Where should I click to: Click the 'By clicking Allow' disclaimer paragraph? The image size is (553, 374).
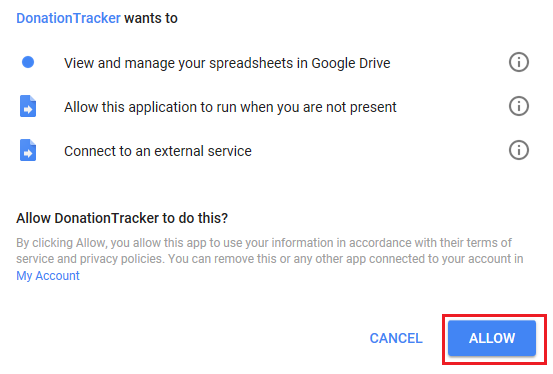click(270, 259)
